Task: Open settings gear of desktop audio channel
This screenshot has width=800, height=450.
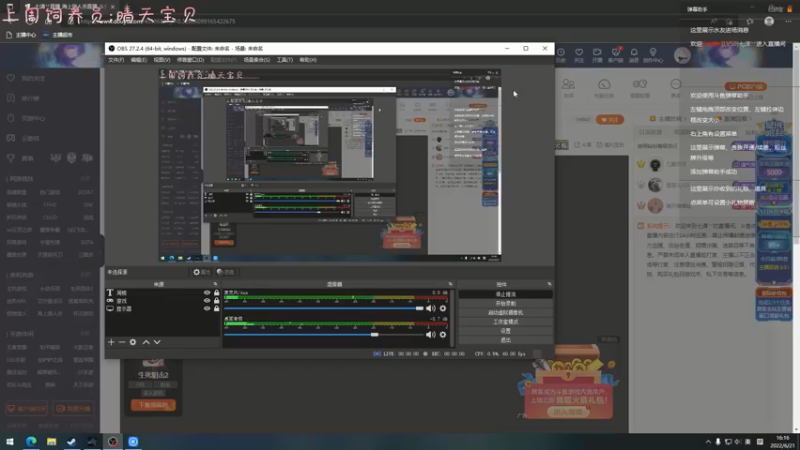Action: [x=443, y=334]
